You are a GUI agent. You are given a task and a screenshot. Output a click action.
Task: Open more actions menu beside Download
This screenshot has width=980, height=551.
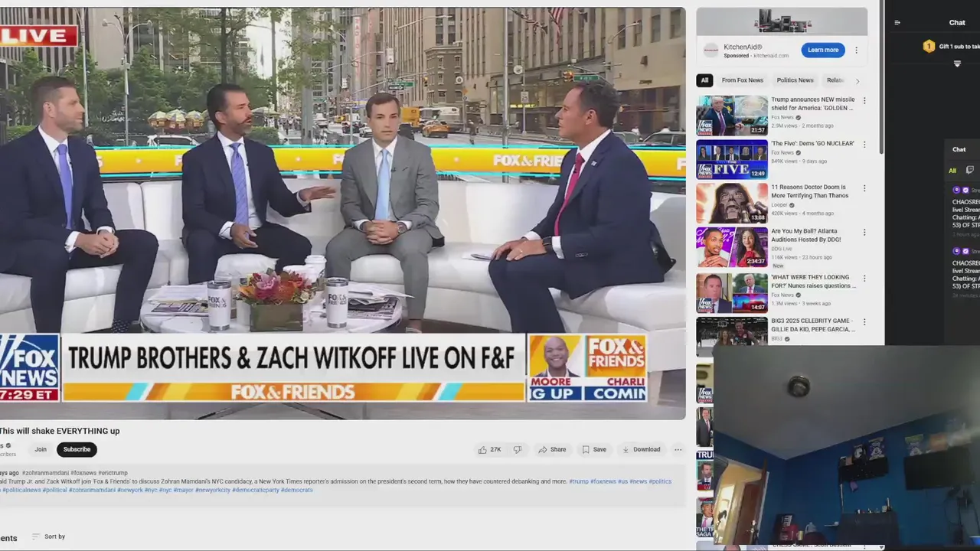click(678, 450)
